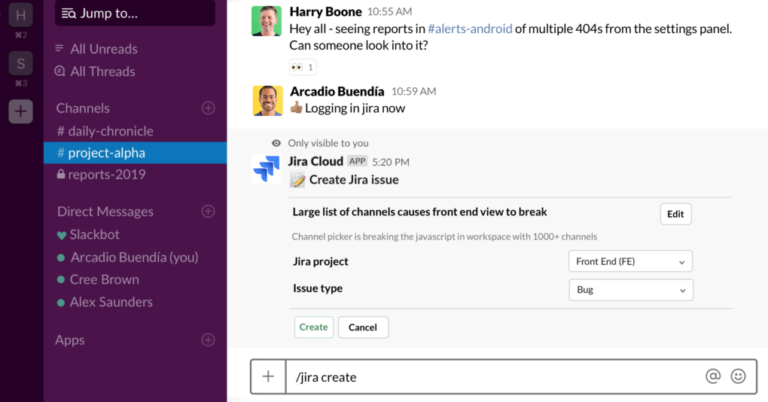This screenshot has width=768, height=402.
Task: Open the Jira project dropdown Front End (FE)
Action: (630, 261)
